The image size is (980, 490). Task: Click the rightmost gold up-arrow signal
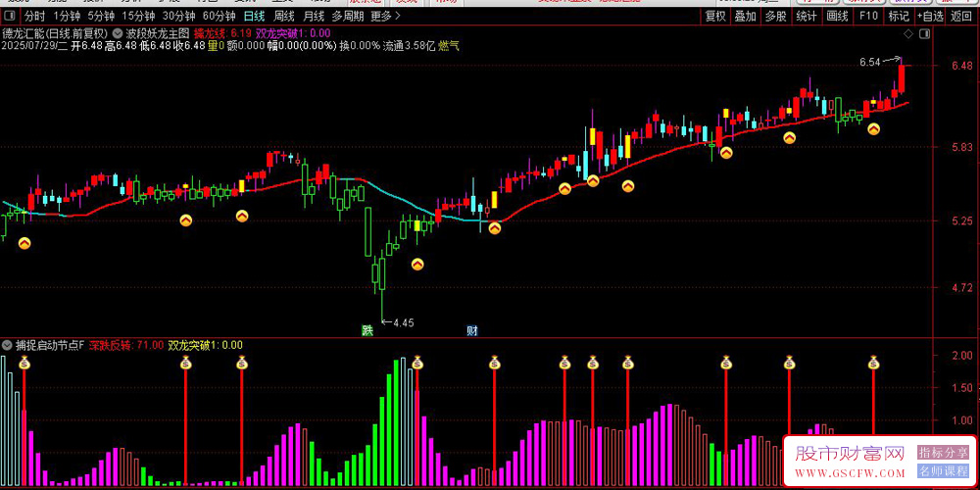point(874,128)
